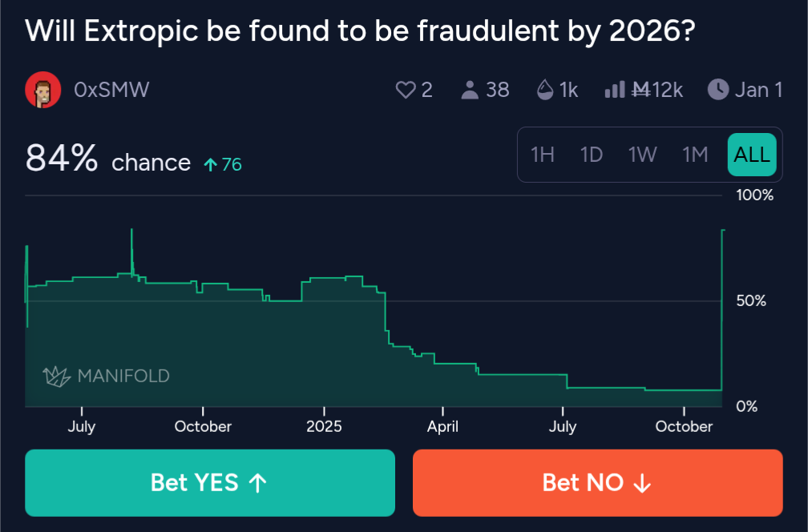The width and height of the screenshot is (808, 532).
Task: Click the traders person icon
Action: coord(470,90)
